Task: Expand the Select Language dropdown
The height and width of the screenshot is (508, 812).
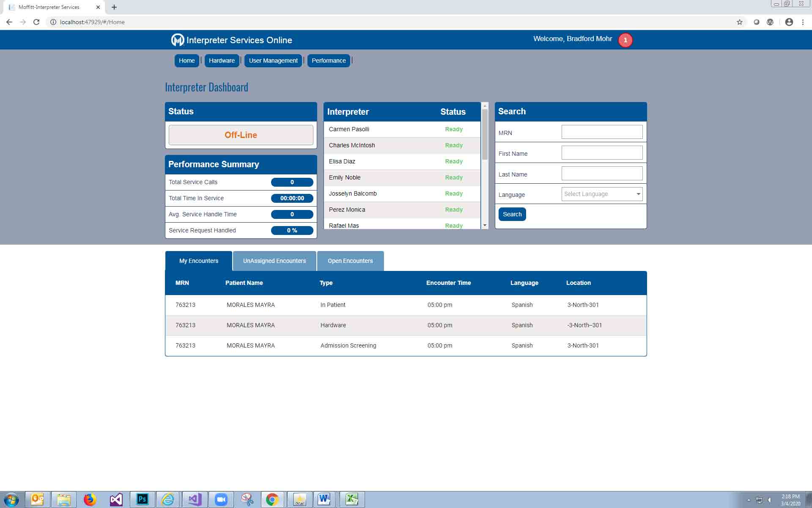Action: click(601, 194)
